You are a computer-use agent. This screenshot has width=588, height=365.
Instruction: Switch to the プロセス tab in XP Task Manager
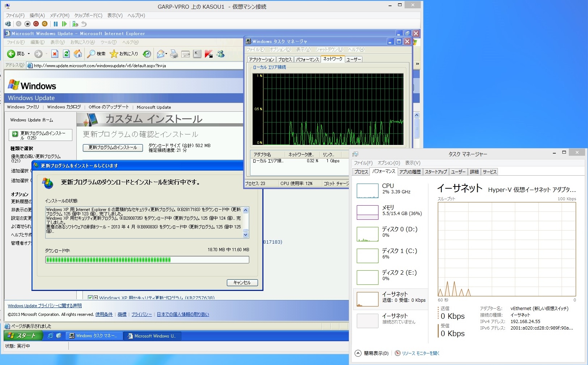(285, 59)
